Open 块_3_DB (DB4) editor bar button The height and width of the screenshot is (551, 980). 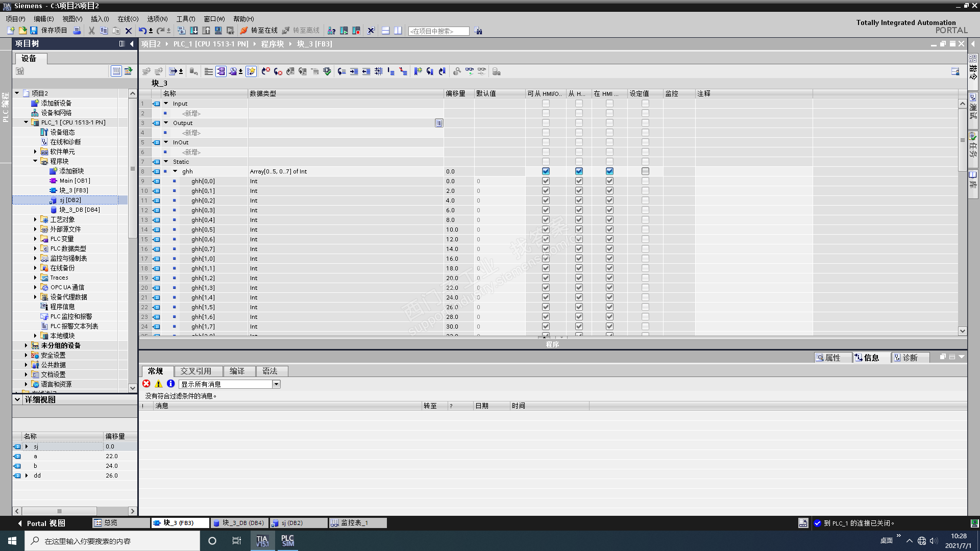click(x=239, y=523)
